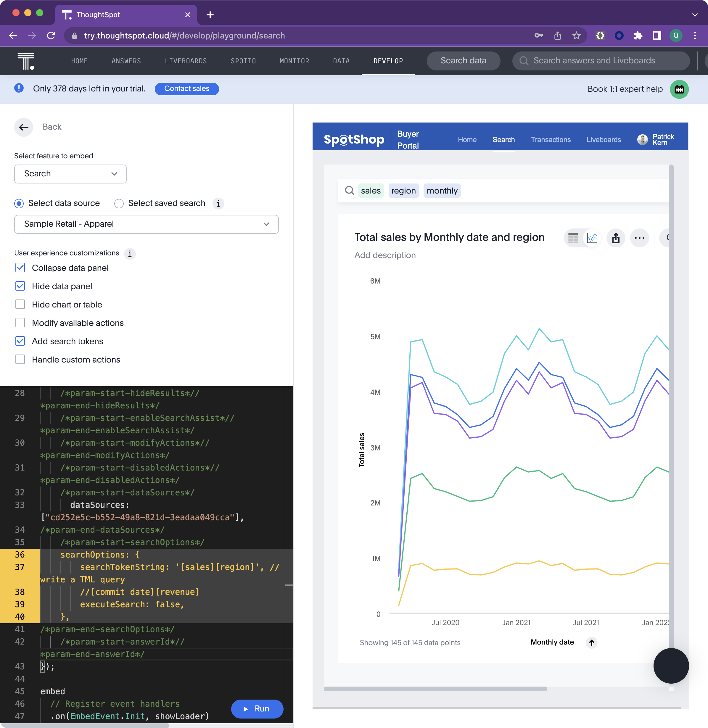Open the DATA nav item
This screenshot has height=728, width=708.
341,61
